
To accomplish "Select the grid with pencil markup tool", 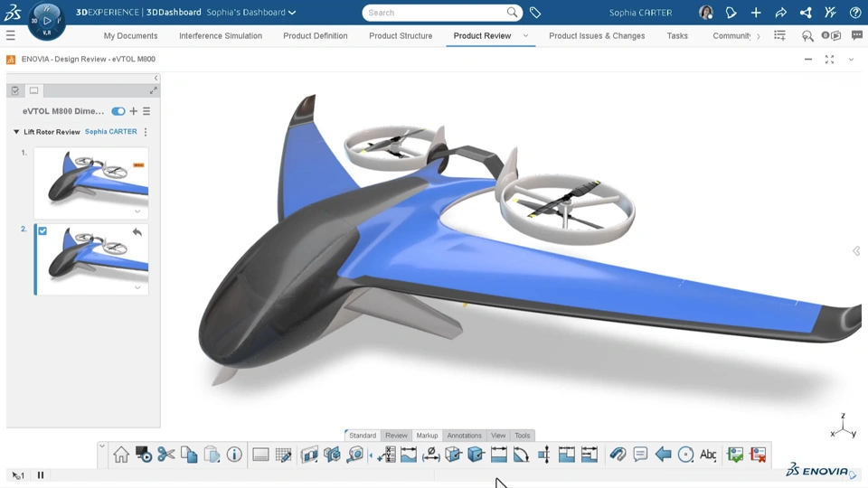I will coord(283,455).
